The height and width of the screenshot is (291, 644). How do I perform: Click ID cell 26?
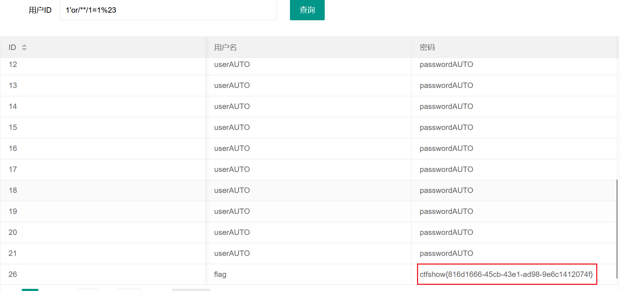13,274
